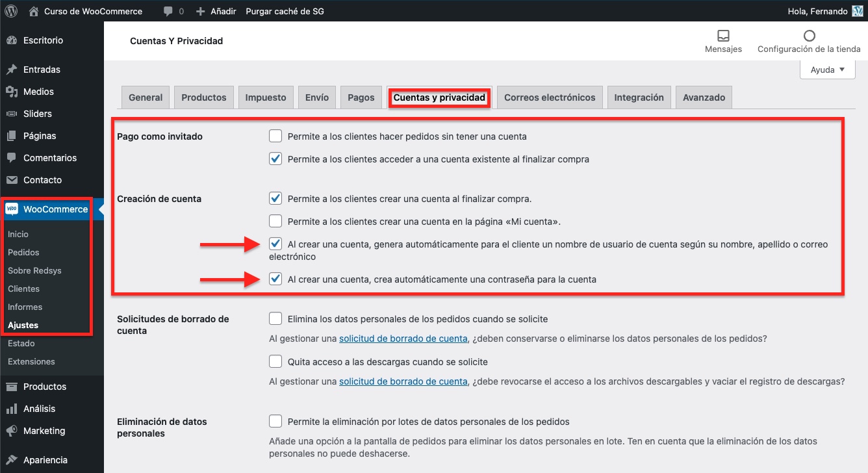Switch to the Impuesto tab
Screen dimensions: 868x473
pyautogui.click(x=266, y=97)
